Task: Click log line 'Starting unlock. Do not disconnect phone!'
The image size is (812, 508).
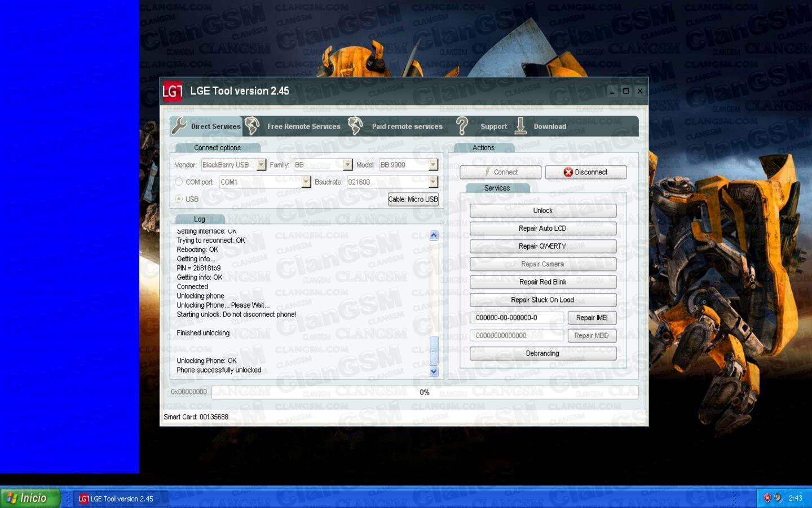Action: [236, 314]
